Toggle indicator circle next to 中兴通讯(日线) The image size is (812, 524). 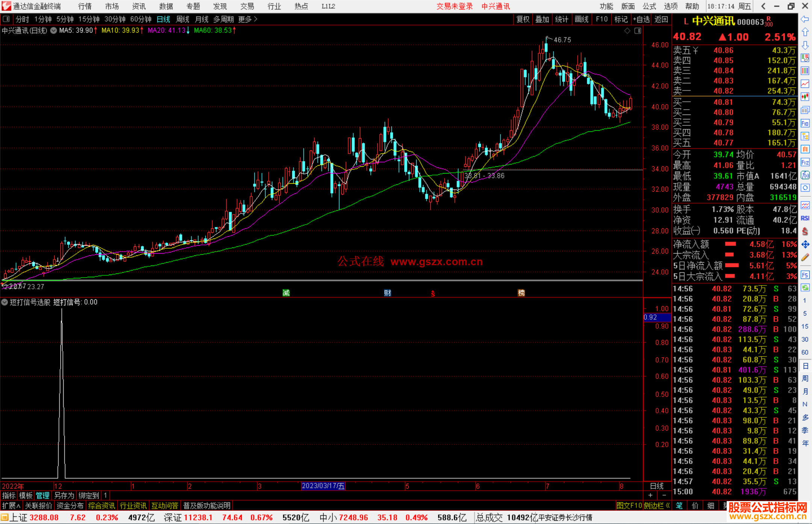click(x=53, y=30)
